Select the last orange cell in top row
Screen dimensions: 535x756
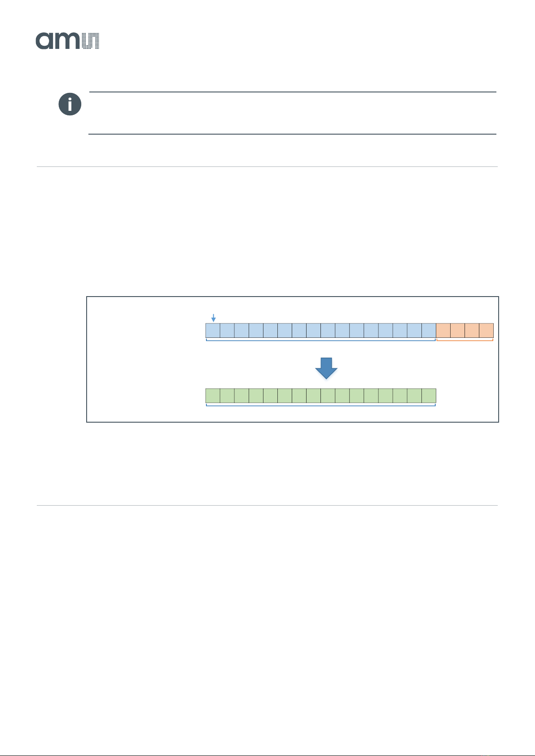(x=487, y=331)
